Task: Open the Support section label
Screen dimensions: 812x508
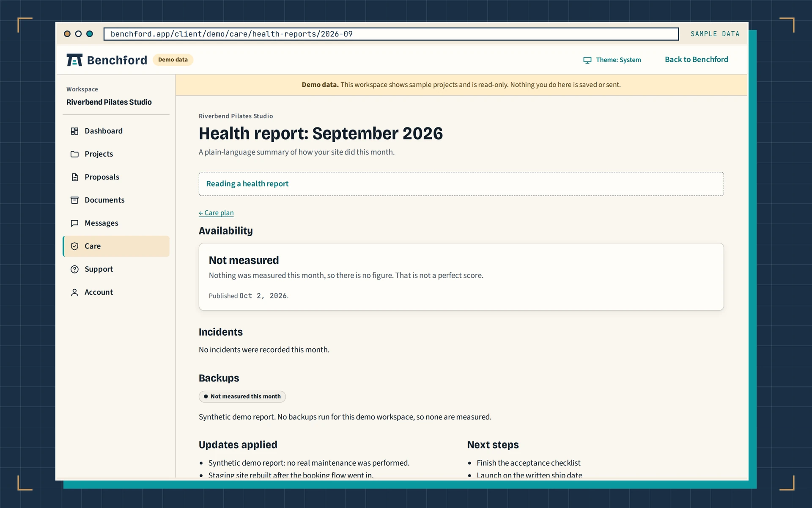Action: [x=99, y=269]
